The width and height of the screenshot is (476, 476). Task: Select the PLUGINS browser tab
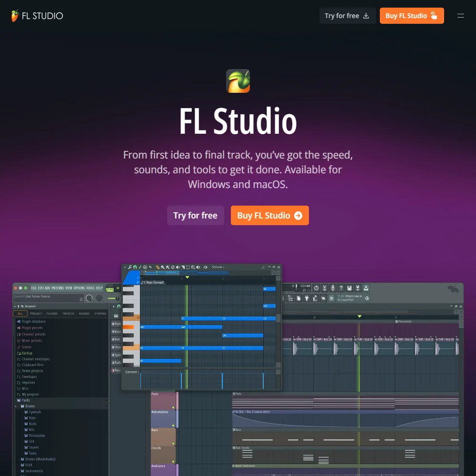pos(52,313)
